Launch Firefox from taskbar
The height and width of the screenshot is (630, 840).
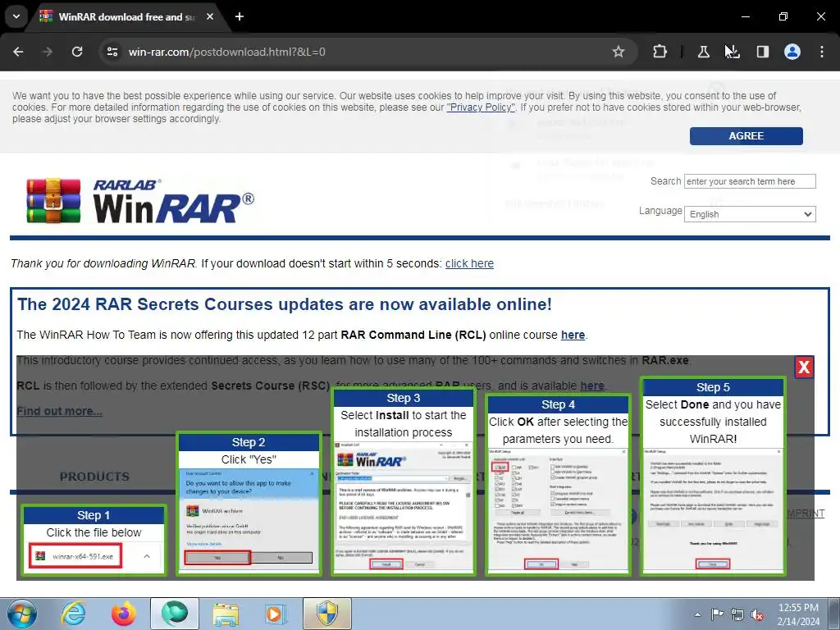point(124,614)
